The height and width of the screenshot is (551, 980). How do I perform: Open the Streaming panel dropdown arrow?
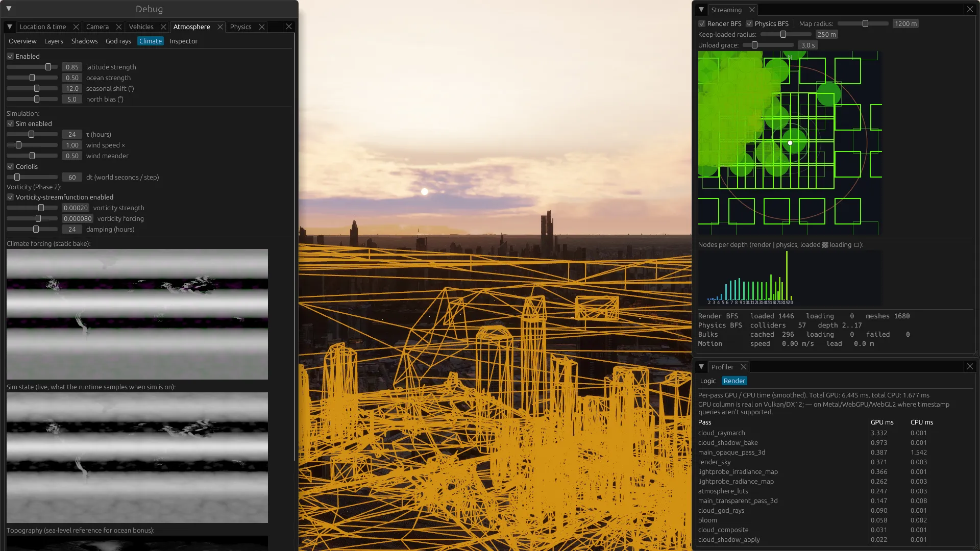[x=701, y=10]
